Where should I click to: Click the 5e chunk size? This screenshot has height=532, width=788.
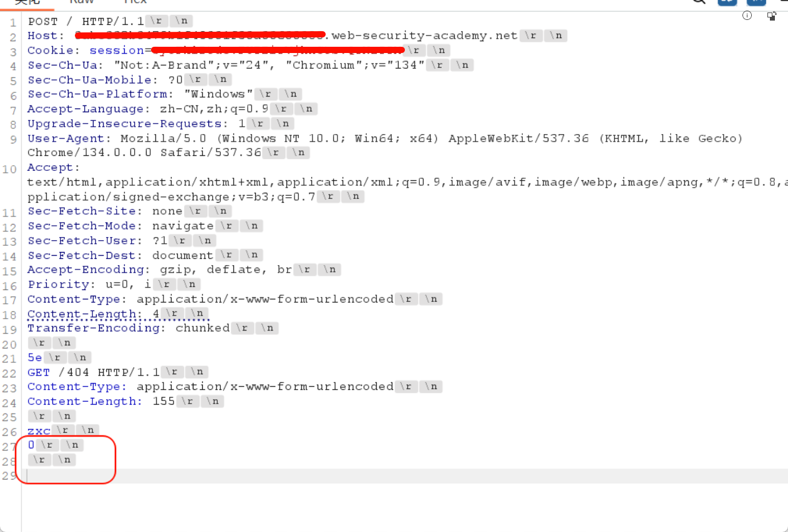tap(35, 357)
